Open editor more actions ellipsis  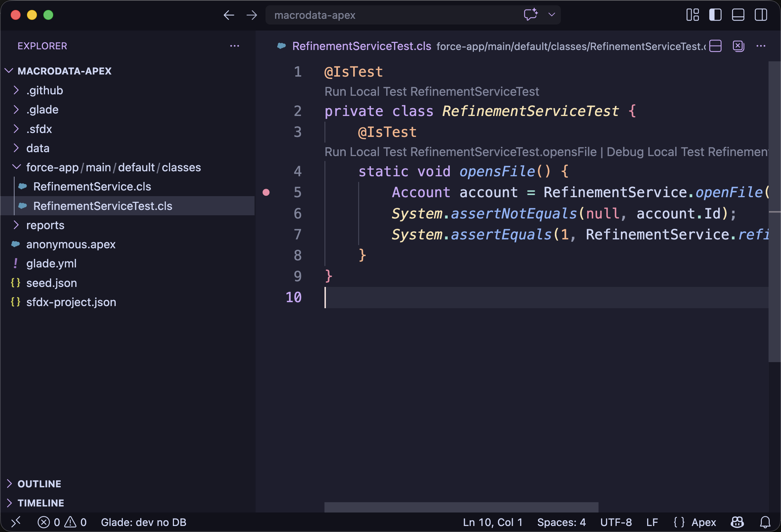pos(761,46)
